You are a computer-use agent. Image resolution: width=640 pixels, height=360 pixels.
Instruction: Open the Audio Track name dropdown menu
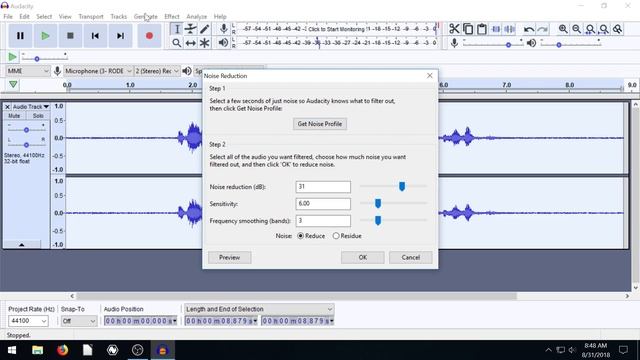point(31,107)
